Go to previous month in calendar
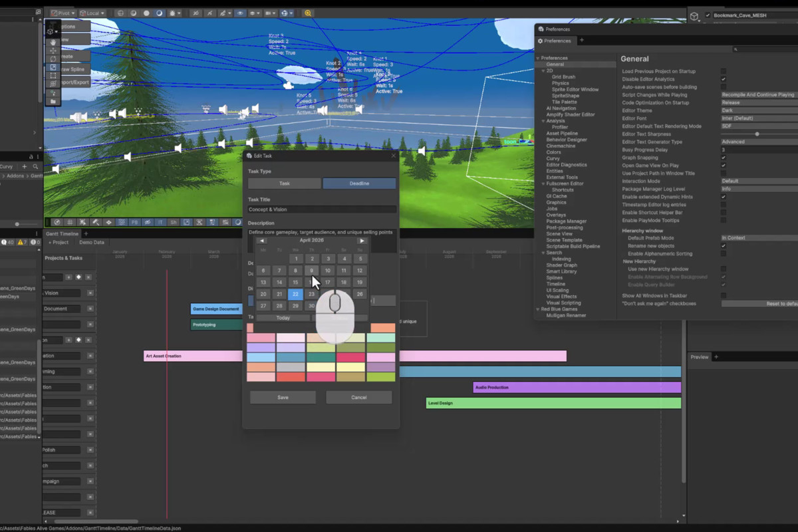The image size is (798, 532). pyautogui.click(x=262, y=241)
